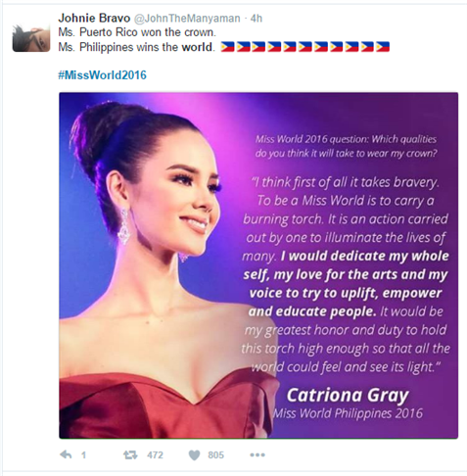Retweet using the retweet arrows icon
The image size is (467, 476).
click(130, 454)
